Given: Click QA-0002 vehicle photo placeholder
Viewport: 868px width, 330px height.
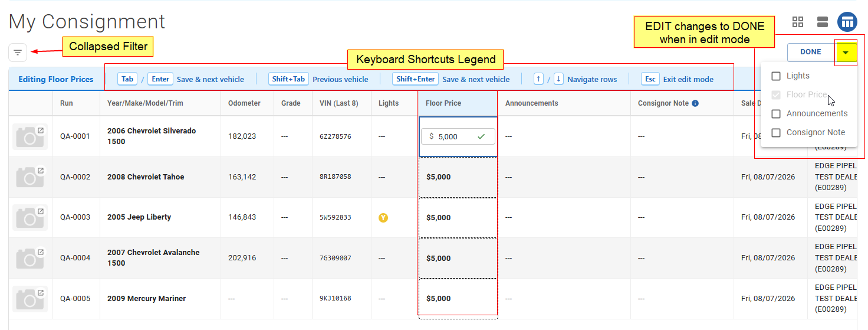Looking at the screenshot, I should pos(29,178).
